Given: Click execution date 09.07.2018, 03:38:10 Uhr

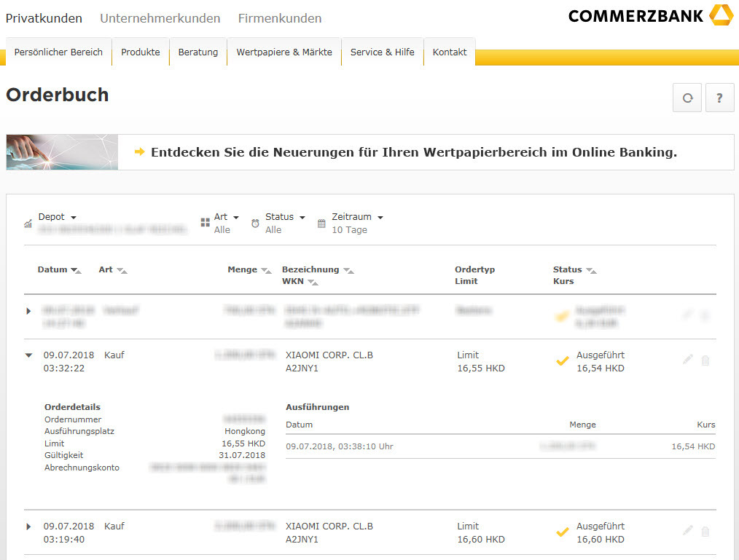Looking at the screenshot, I should pos(340,446).
